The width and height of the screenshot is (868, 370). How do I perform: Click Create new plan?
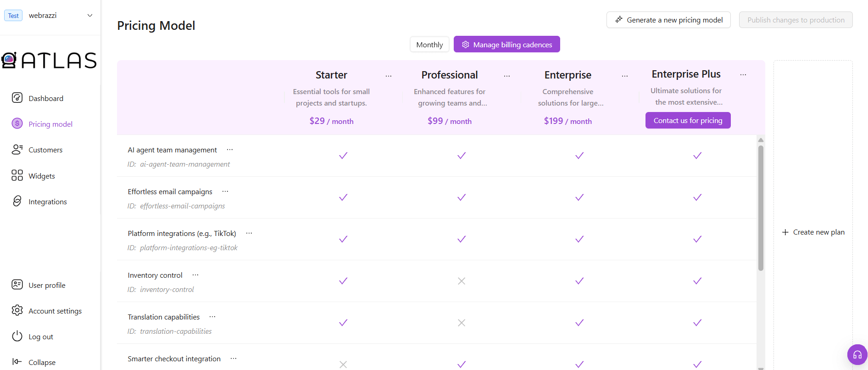click(813, 232)
